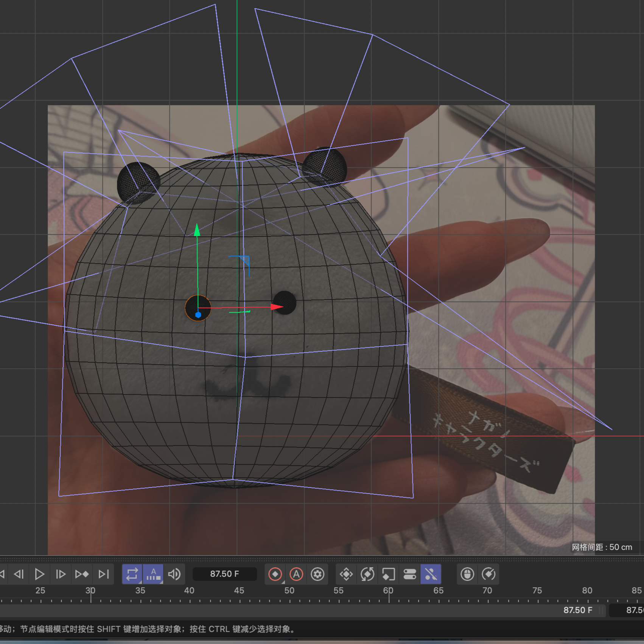The width and height of the screenshot is (644, 644).
Task: Toggle point-level animation recording
Action: (431, 574)
